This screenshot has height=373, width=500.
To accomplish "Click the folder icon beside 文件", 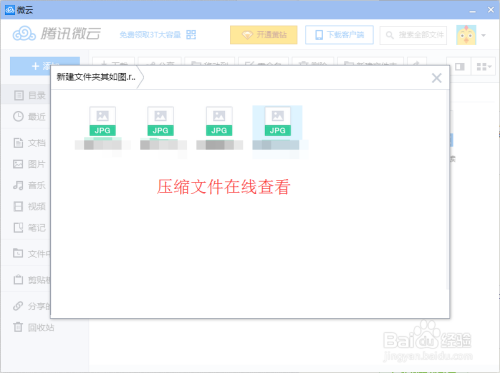I will pyautogui.click(x=18, y=253).
